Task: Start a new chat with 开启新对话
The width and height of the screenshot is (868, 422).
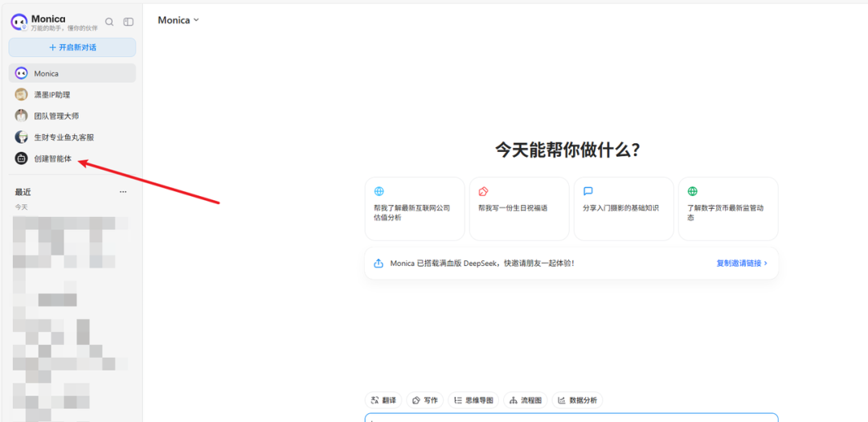Action: [x=72, y=47]
